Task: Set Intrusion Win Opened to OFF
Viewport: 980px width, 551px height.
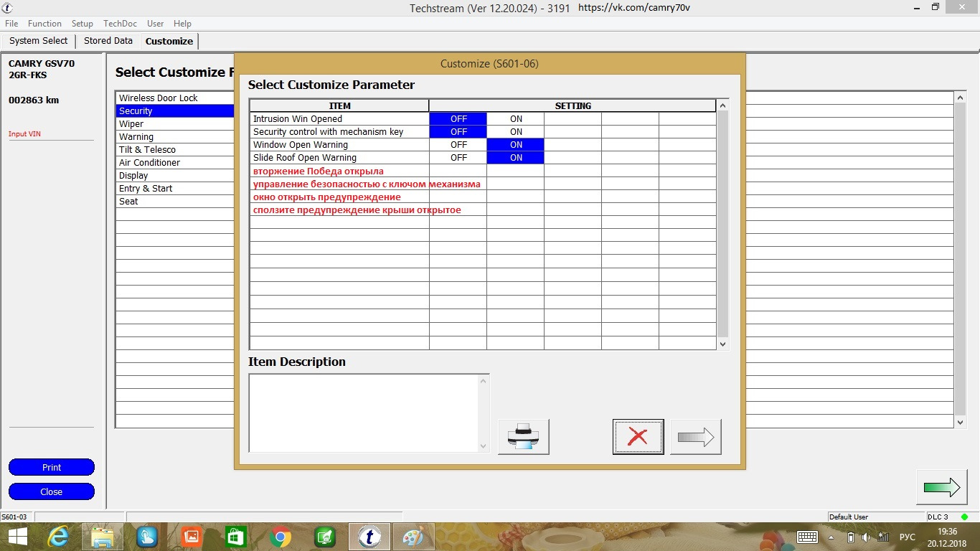Action: pos(458,119)
